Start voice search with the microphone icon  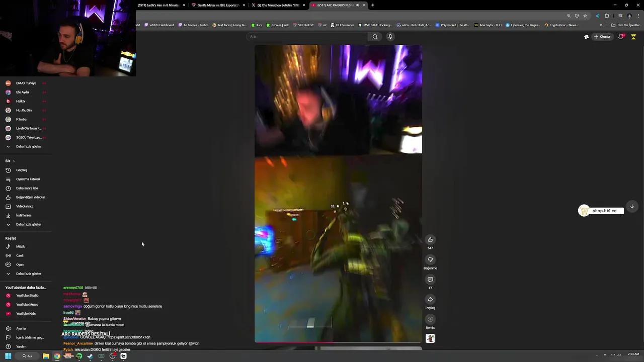pyautogui.click(x=390, y=36)
